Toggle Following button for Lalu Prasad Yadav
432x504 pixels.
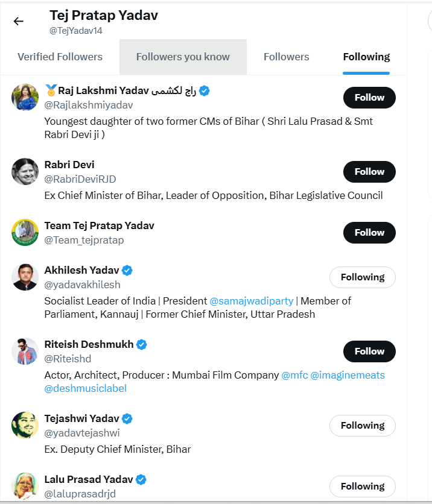pyautogui.click(x=362, y=487)
